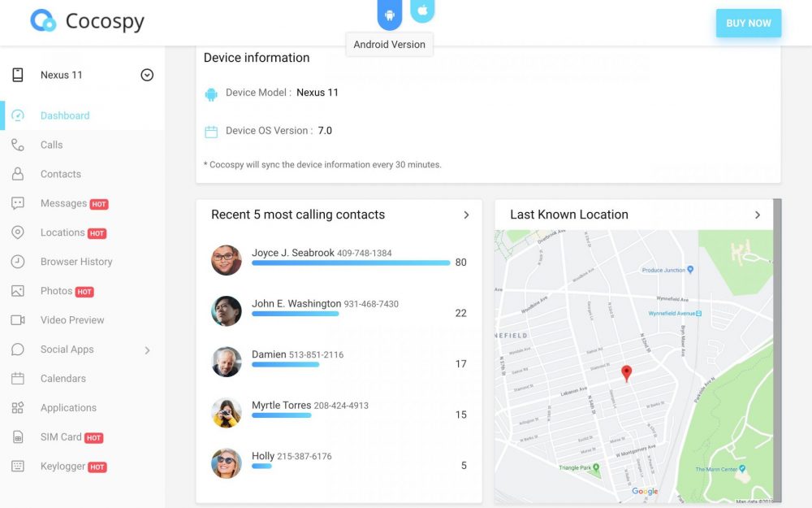812x508 pixels.
Task: Click the Produce Junction map marker
Action: (690, 270)
